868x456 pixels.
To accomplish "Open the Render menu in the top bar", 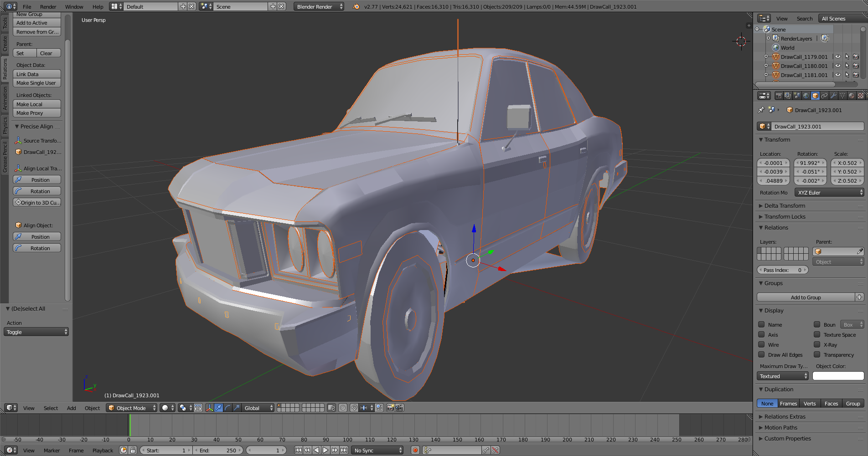I will 48,7.
